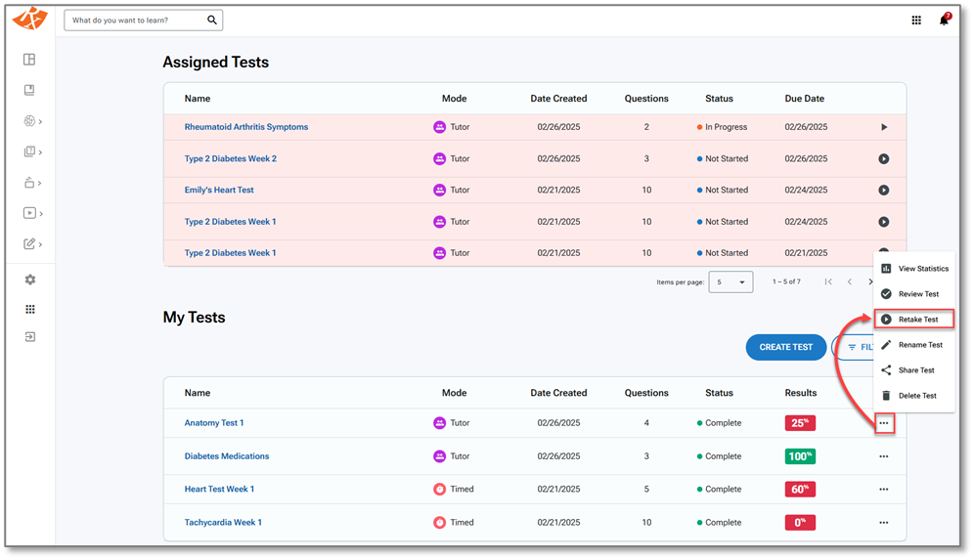Open three-dot menu for Diabetes Medications
The image size is (974, 560).
[x=883, y=456]
